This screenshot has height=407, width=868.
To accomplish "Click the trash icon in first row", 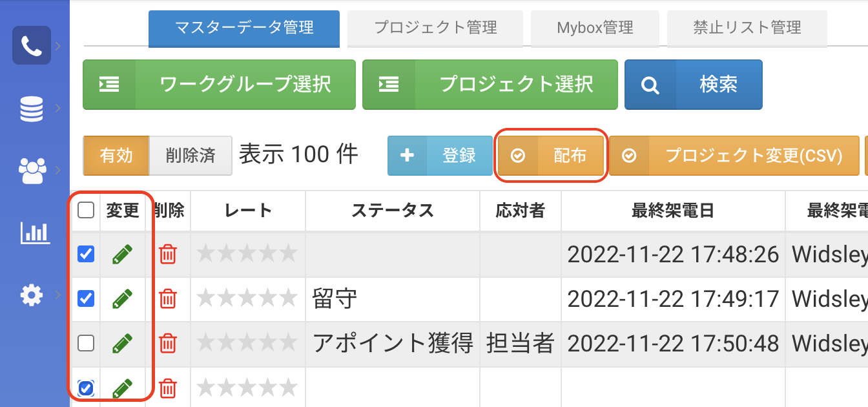I will tap(168, 255).
